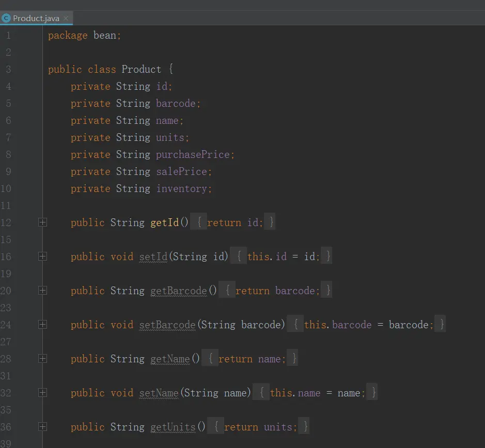Click line number 1 in the gutter
Viewport: 485px width, 448px height.
8,35
